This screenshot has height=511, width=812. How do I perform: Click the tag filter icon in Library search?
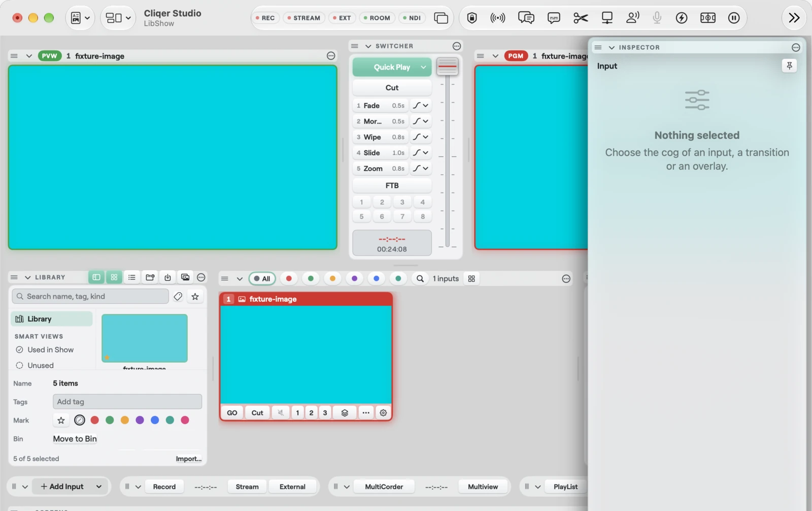click(x=178, y=296)
